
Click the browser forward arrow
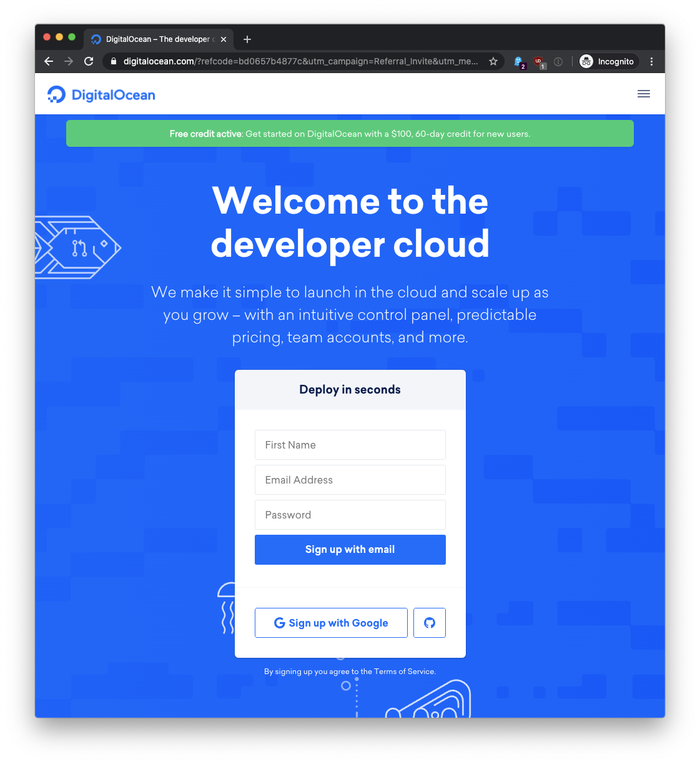pyautogui.click(x=69, y=61)
